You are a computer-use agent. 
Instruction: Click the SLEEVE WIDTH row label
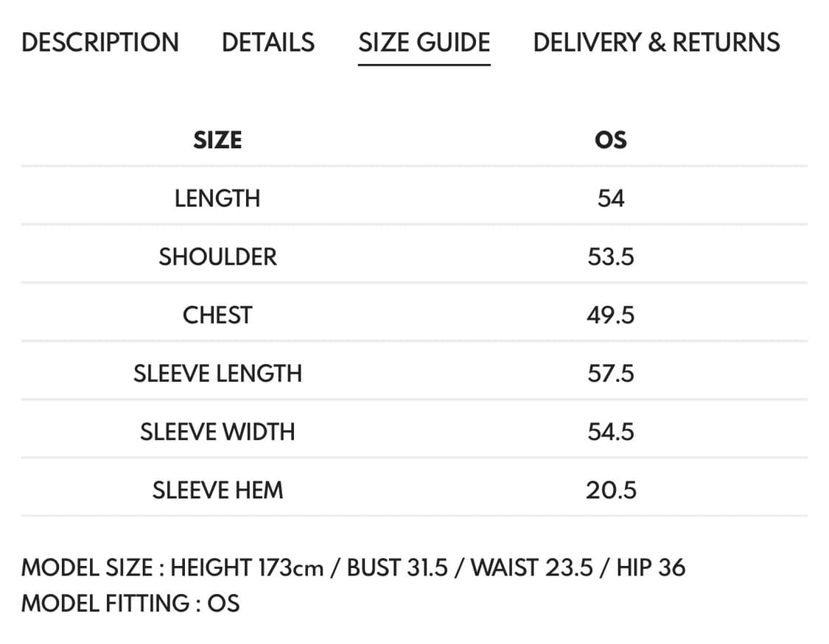click(217, 432)
